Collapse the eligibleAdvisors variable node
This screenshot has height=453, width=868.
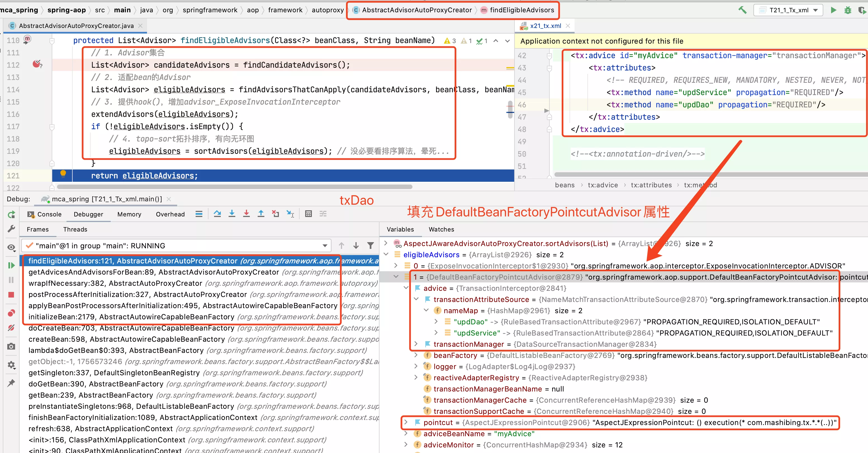tap(386, 254)
